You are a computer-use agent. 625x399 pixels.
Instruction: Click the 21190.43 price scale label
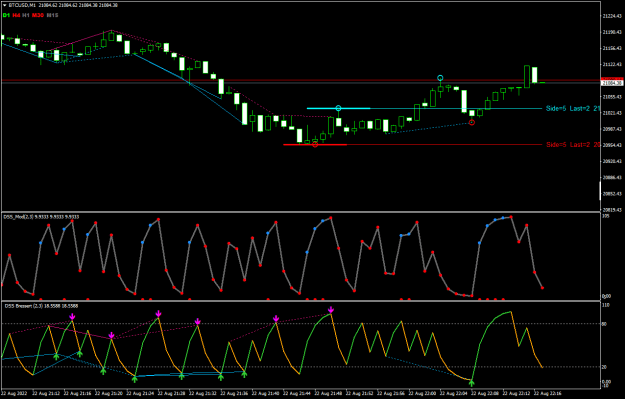tap(612, 32)
